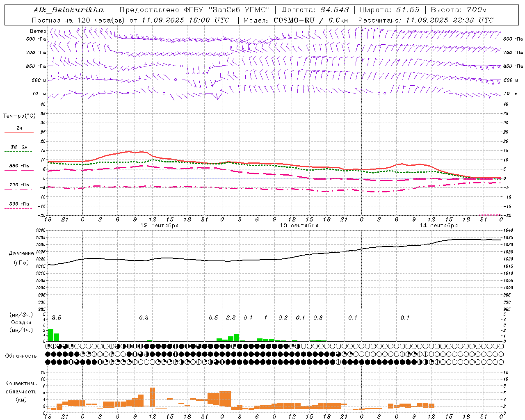Click the tallest green precipitation bar under 3.5
Image resolution: width=525 pixels, height=420 pixels.
click(x=51, y=335)
